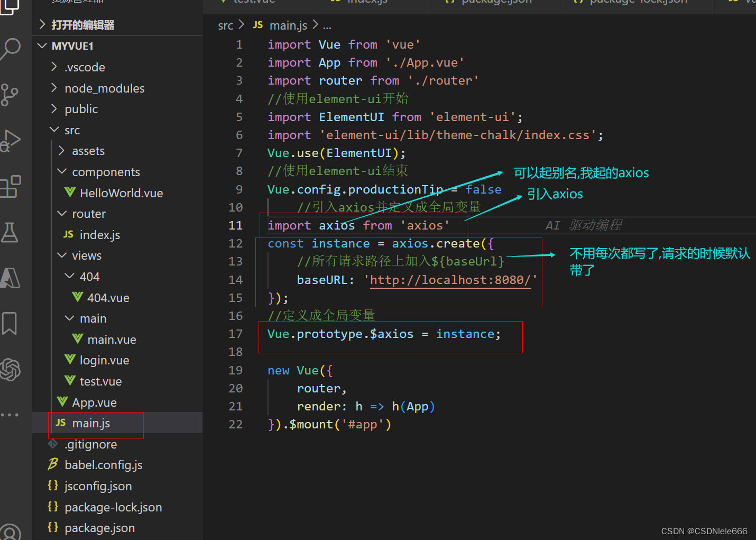The image size is (756, 540).
Task: Select HelloWorld.vue in the Explorer tree
Action: pyautogui.click(x=121, y=193)
